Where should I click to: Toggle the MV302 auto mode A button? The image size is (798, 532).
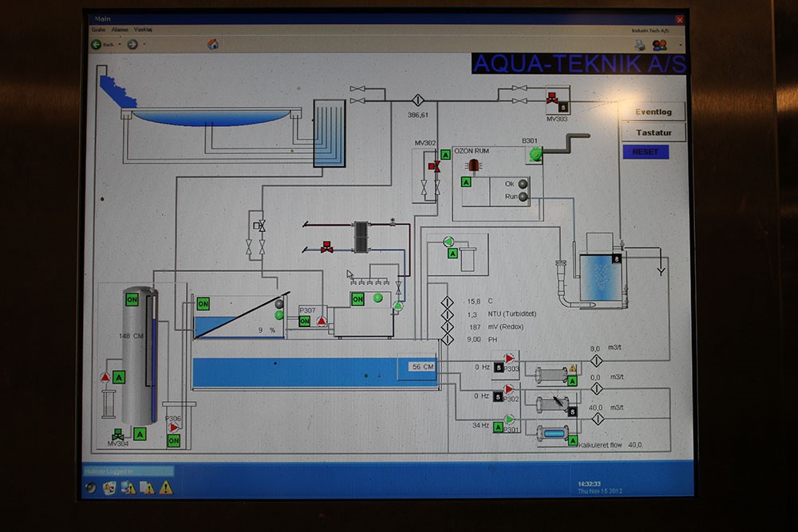click(445, 155)
